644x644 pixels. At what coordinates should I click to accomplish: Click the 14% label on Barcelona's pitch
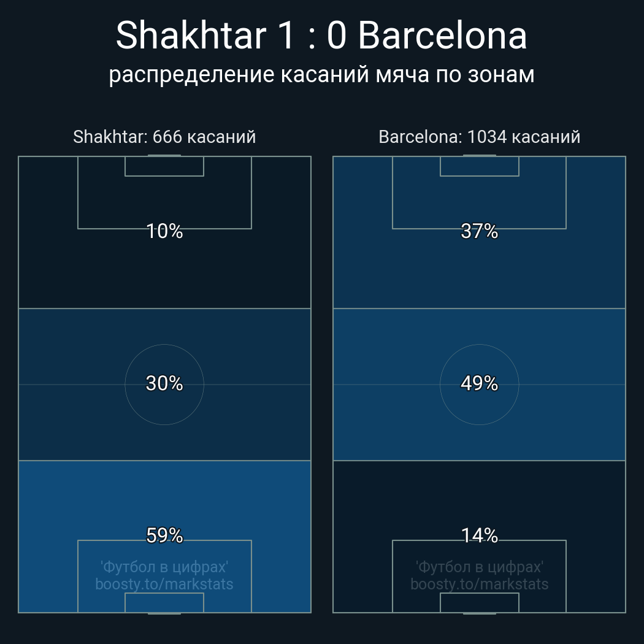480,535
